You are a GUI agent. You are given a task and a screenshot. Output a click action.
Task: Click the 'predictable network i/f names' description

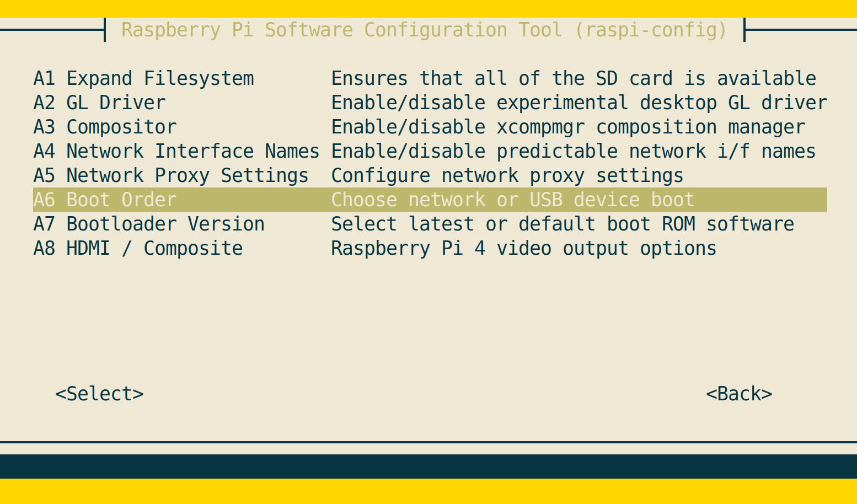(x=573, y=151)
